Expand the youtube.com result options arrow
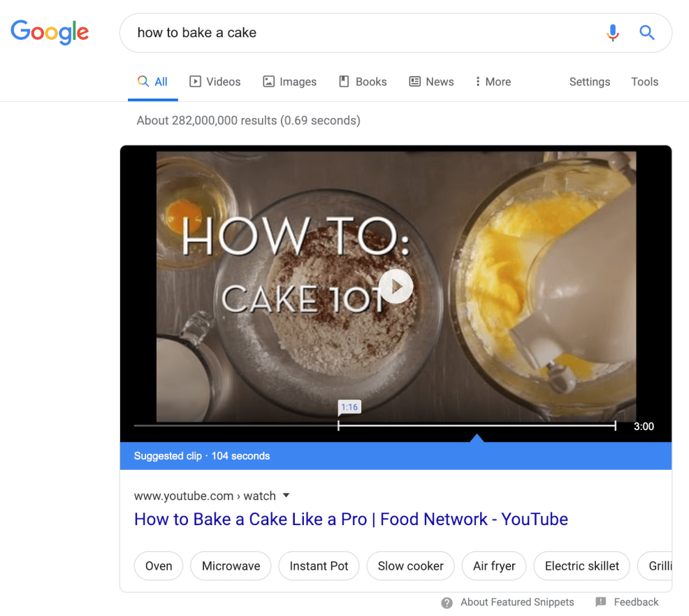689x616 pixels. pyautogui.click(x=285, y=496)
